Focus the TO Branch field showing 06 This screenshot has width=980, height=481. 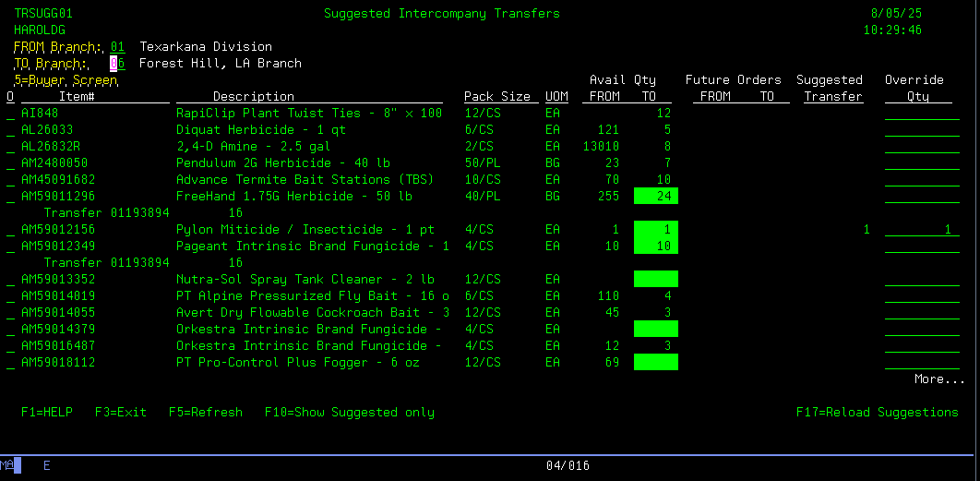click(x=116, y=64)
